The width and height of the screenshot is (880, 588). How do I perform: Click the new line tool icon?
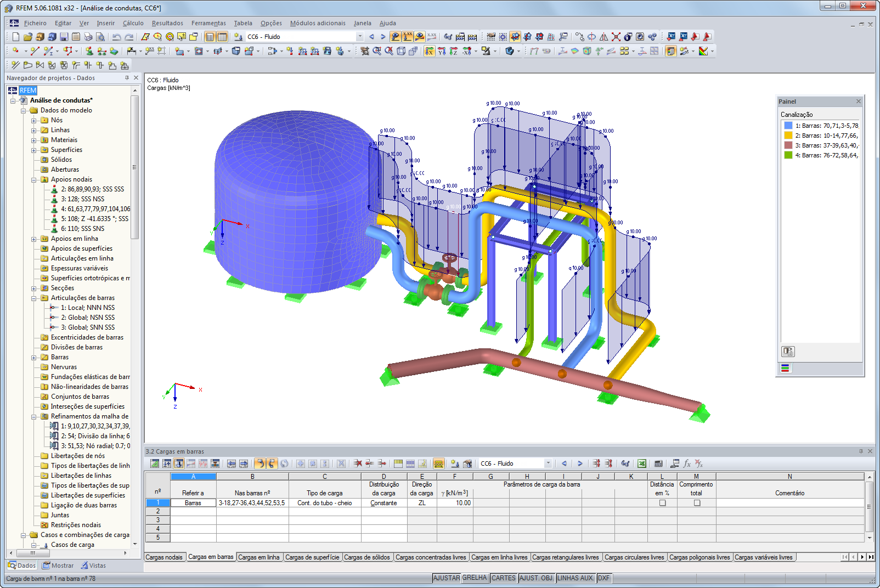[x=35, y=51]
